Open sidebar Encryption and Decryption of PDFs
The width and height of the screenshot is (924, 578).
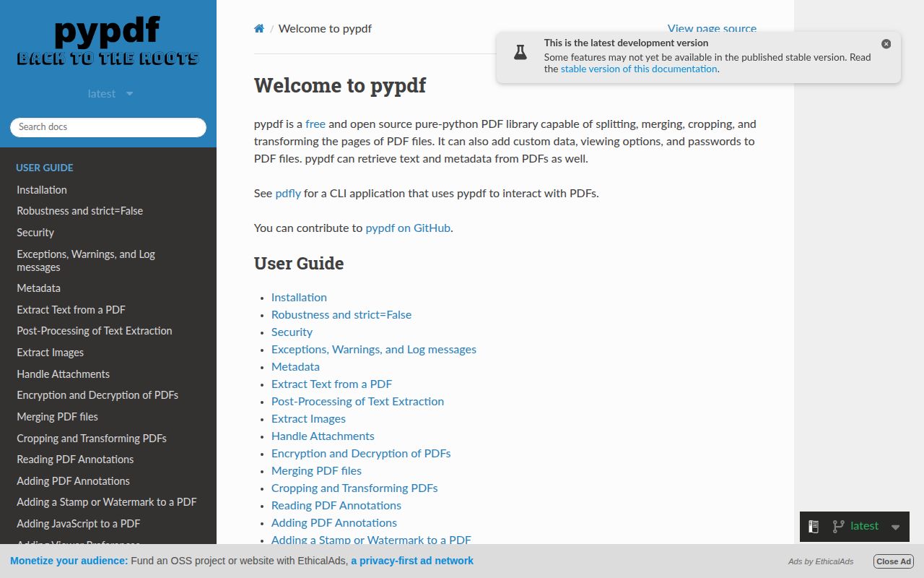tap(97, 395)
